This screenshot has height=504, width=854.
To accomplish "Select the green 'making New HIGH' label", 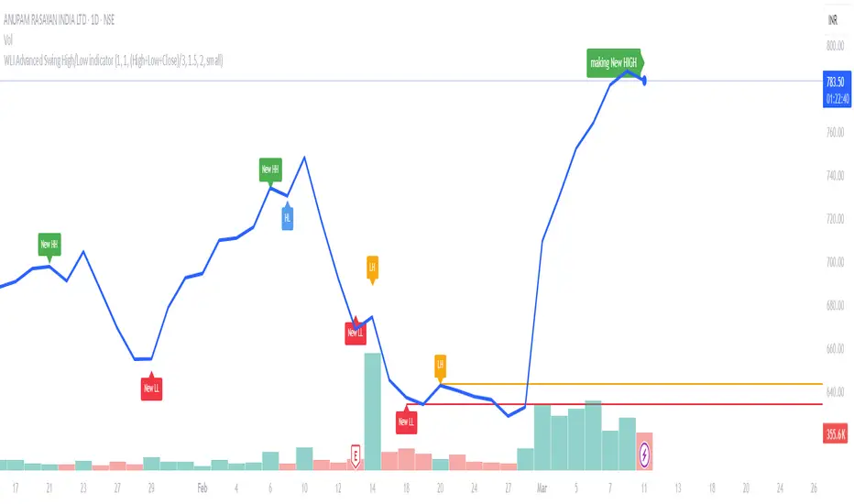I will (x=616, y=63).
